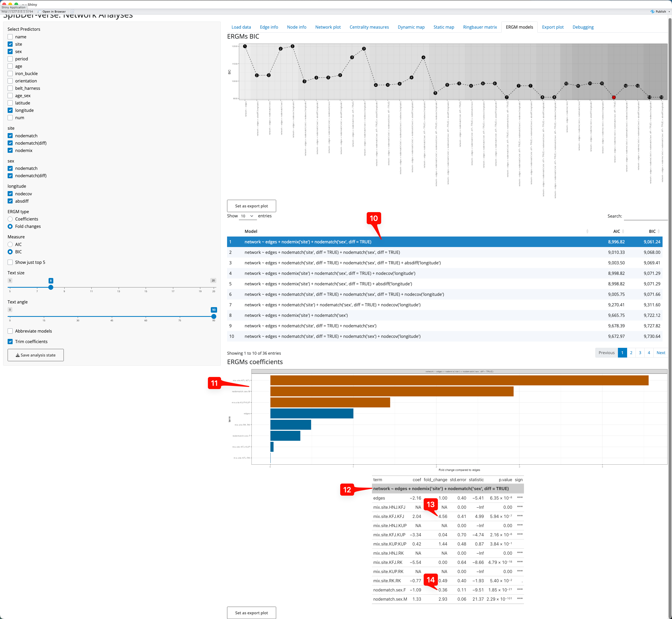Click the Text angle slider handle
Screen dimensions: 672x619
pyautogui.click(x=214, y=317)
